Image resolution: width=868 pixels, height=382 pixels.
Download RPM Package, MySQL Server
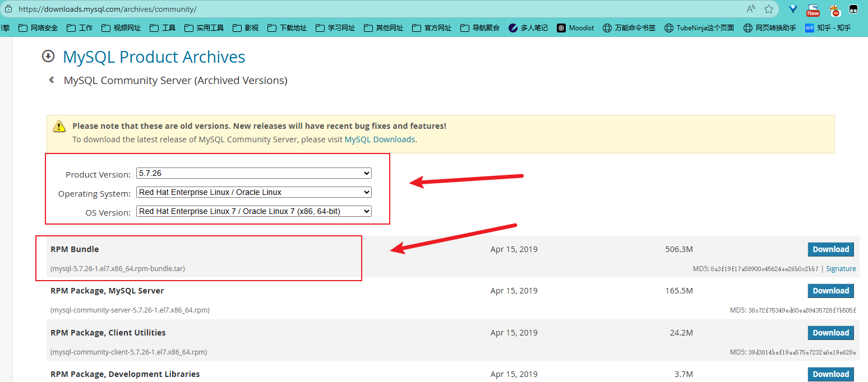[831, 291]
